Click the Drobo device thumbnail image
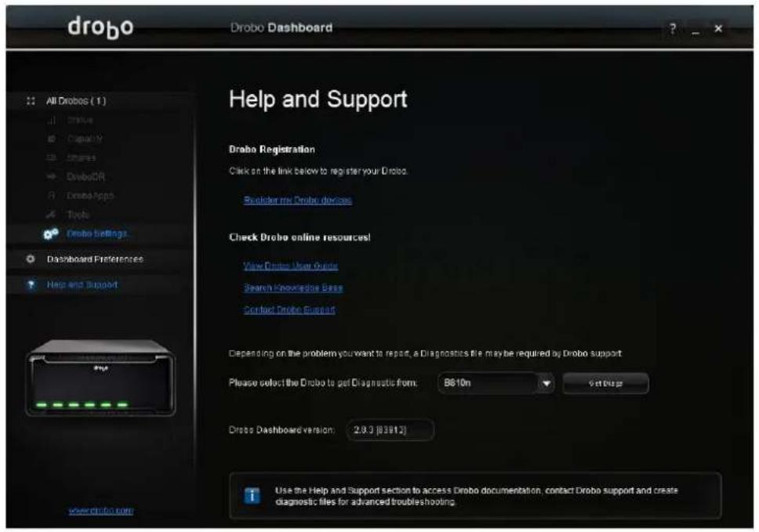This screenshot has height=532, width=759. (x=100, y=378)
